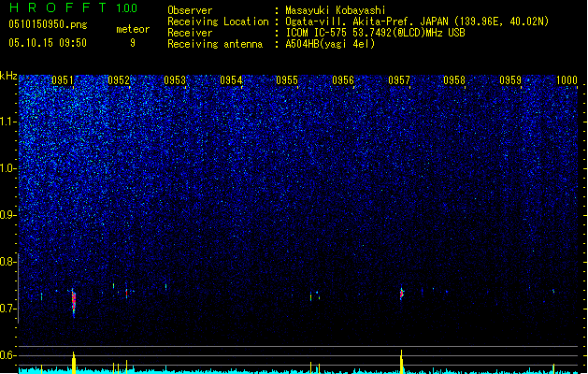
Task: Click the 0.9 kHz axis label
Action: (7, 215)
